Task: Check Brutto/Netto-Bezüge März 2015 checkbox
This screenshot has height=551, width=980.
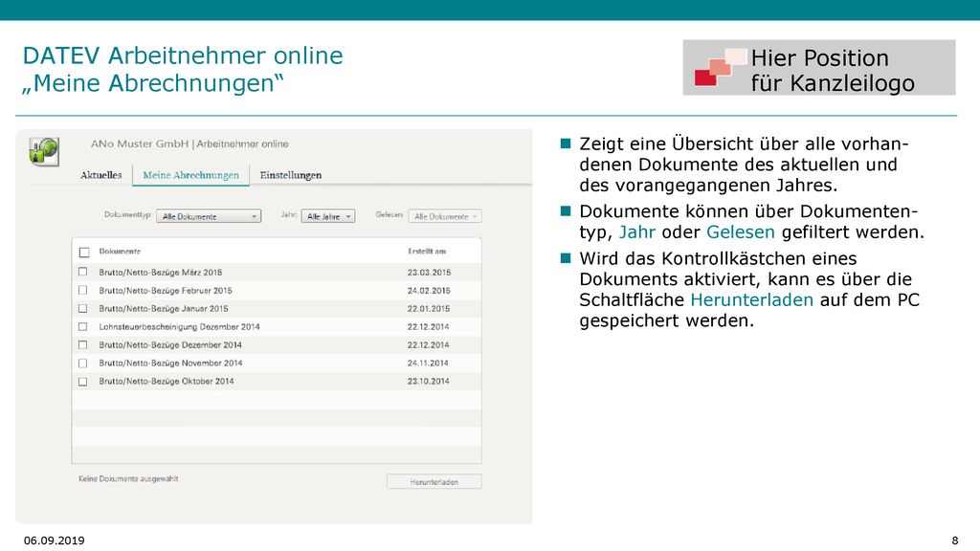Action: (82, 272)
